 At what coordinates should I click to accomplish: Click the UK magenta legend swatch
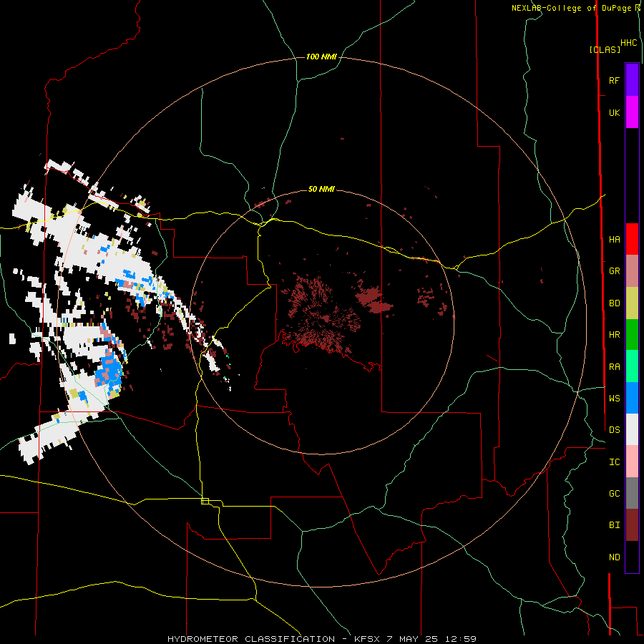(x=632, y=112)
